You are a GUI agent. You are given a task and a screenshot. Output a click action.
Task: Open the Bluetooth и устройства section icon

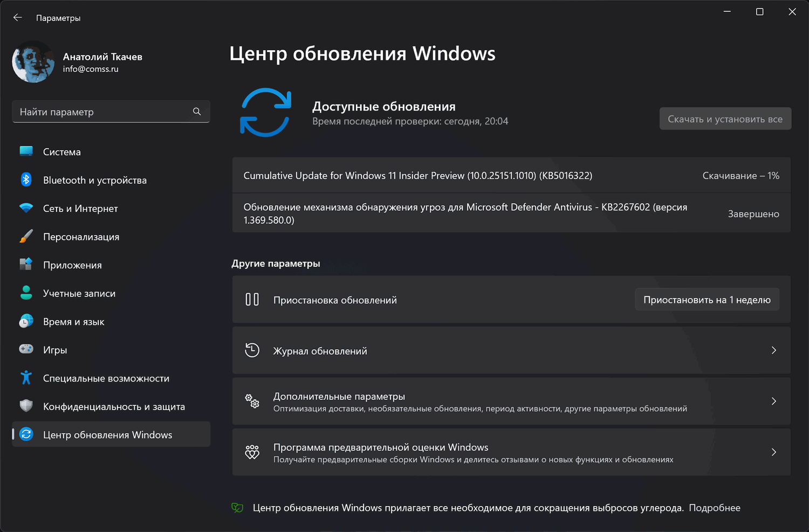[26, 180]
